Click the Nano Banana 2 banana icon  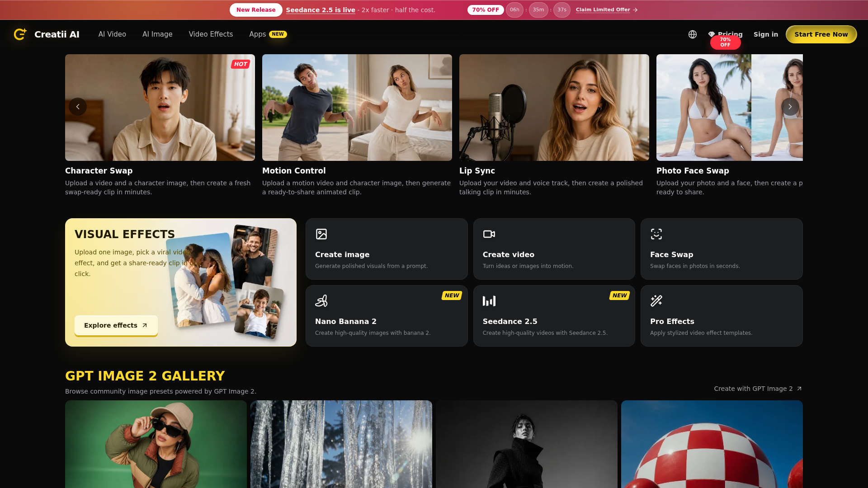321,301
